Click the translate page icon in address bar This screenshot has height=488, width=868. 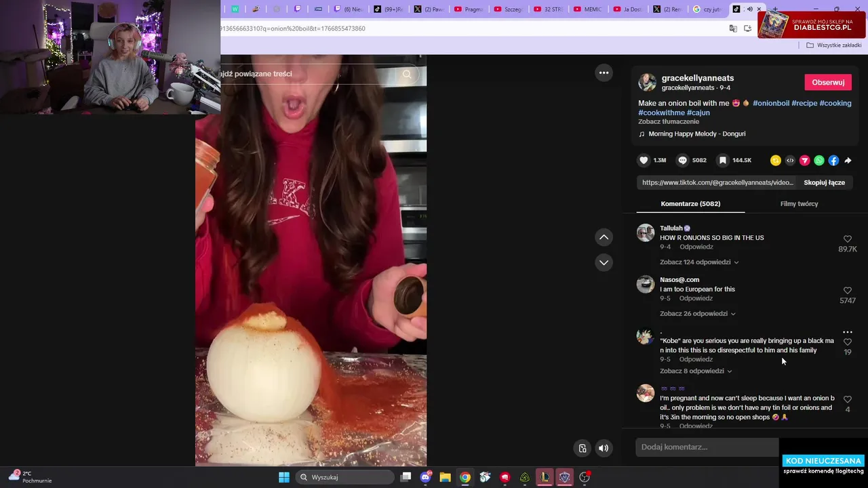(x=732, y=28)
